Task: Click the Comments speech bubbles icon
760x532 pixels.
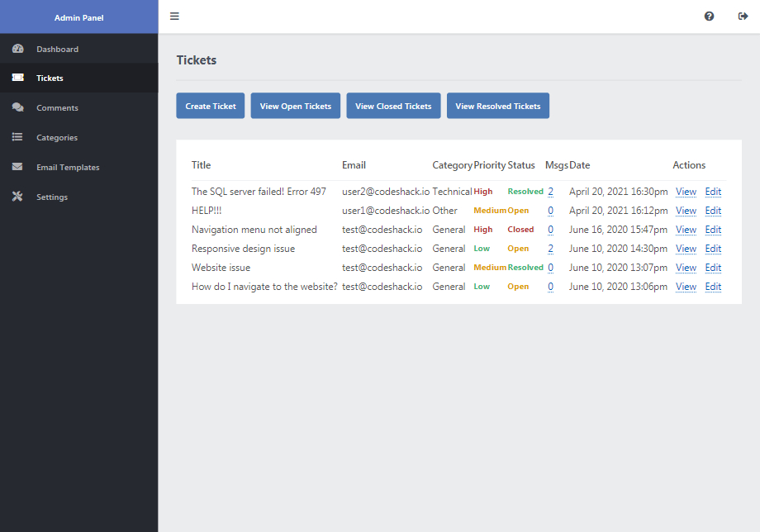Action: pyautogui.click(x=18, y=107)
